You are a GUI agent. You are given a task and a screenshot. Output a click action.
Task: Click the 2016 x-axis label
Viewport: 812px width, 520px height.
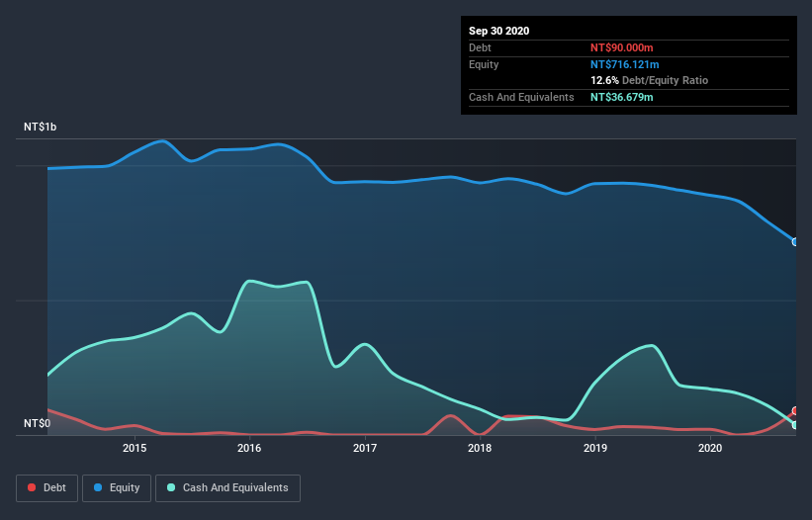pos(249,448)
